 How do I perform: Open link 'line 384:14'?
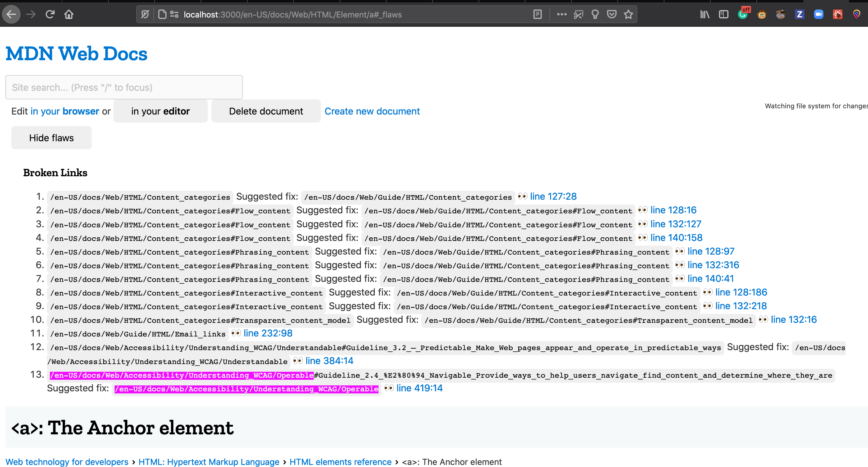(x=329, y=361)
